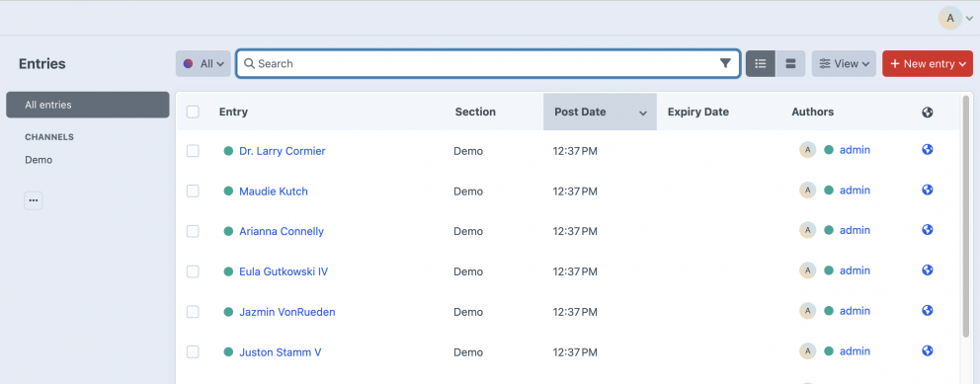Open the Arianna Connelly entry
This screenshot has width=980, height=384.
coord(282,231)
